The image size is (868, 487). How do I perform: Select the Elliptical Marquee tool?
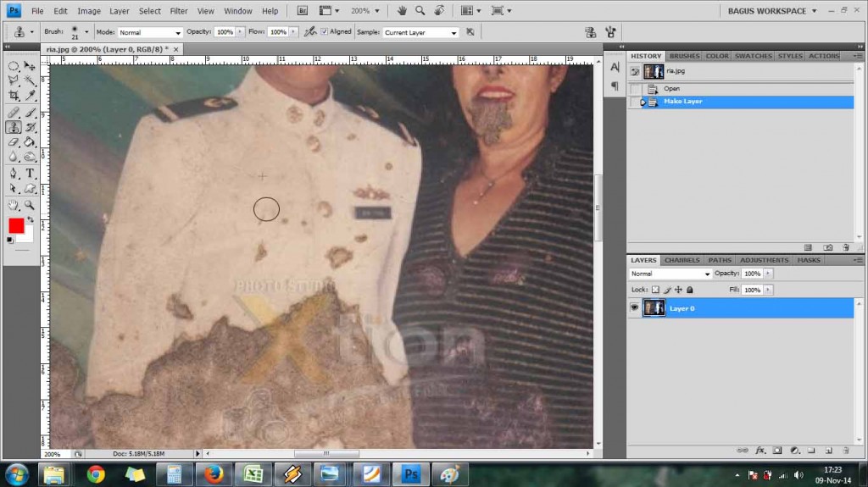pos(14,66)
